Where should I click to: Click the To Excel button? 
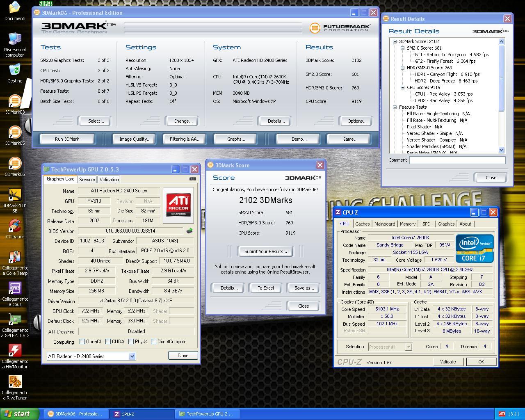pos(265,288)
